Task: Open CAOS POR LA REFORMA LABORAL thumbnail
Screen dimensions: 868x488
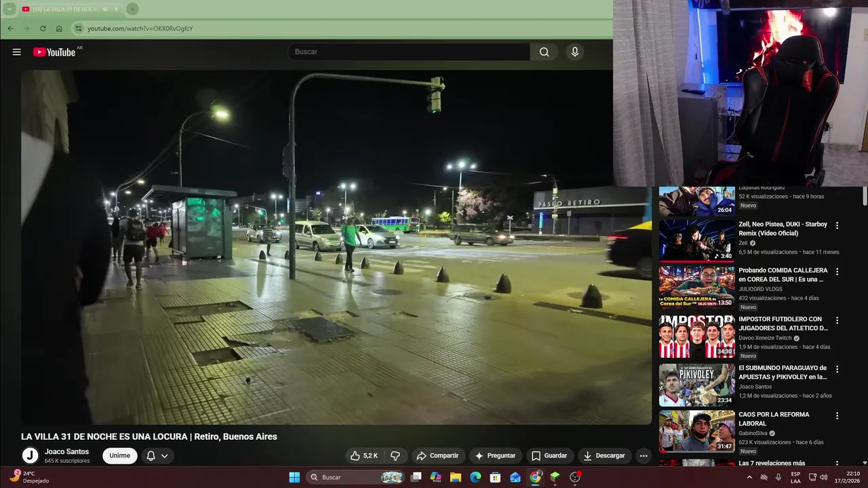Action: coord(697,432)
